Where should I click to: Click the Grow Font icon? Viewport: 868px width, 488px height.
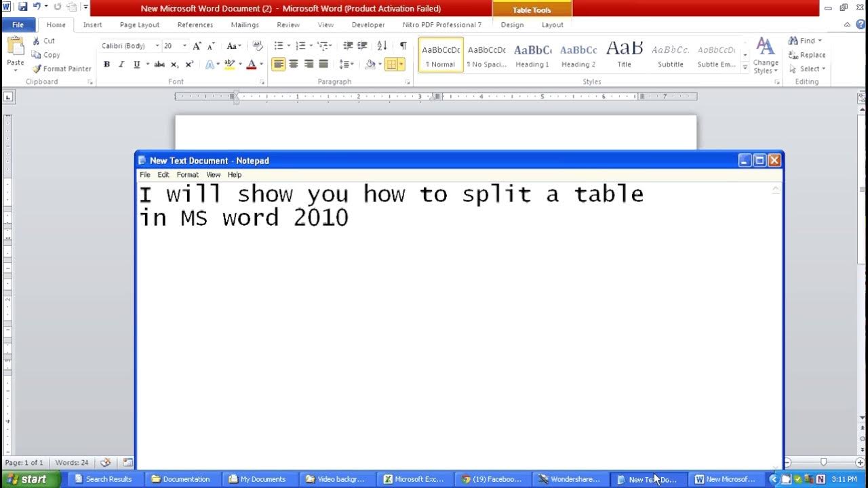[197, 45]
